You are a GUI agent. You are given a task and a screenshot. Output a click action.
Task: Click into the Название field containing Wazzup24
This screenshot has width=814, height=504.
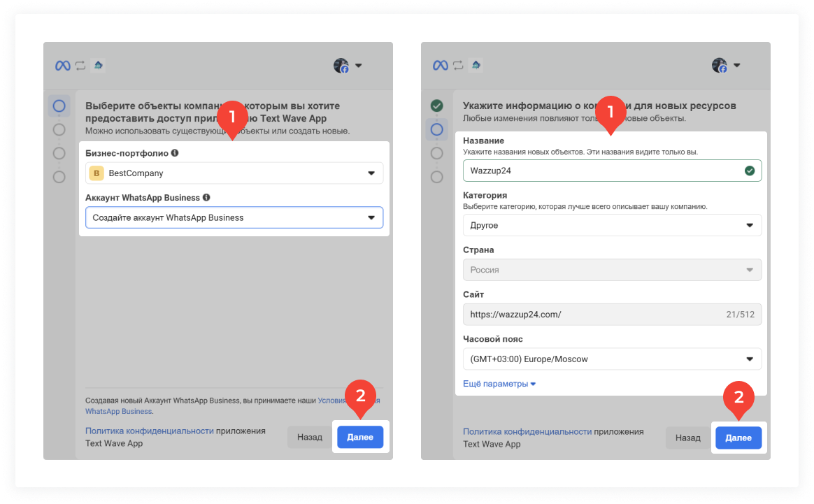click(x=601, y=171)
